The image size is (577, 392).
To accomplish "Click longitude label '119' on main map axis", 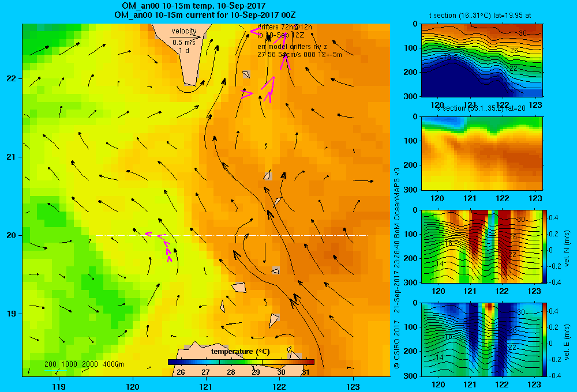I will coord(59,386).
